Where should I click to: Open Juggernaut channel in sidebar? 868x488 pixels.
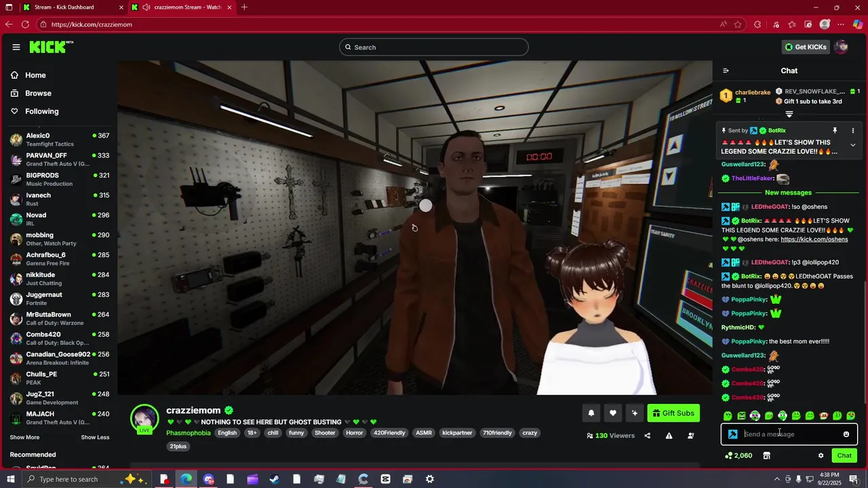tap(59, 298)
